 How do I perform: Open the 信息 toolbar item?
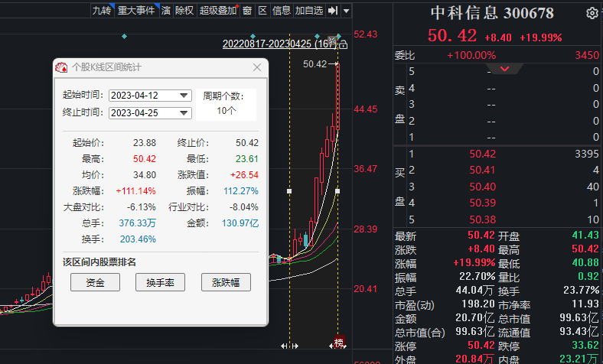pyautogui.click(x=282, y=11)
